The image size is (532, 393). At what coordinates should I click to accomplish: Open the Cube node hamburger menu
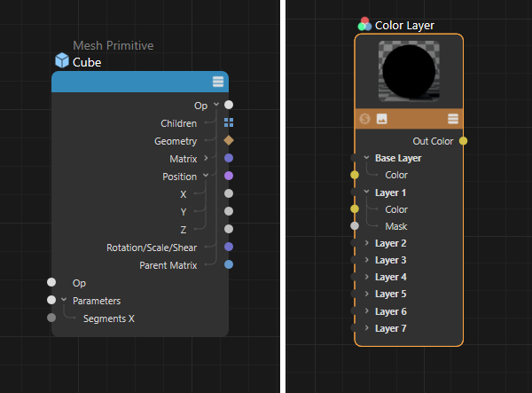click(218, 82)
